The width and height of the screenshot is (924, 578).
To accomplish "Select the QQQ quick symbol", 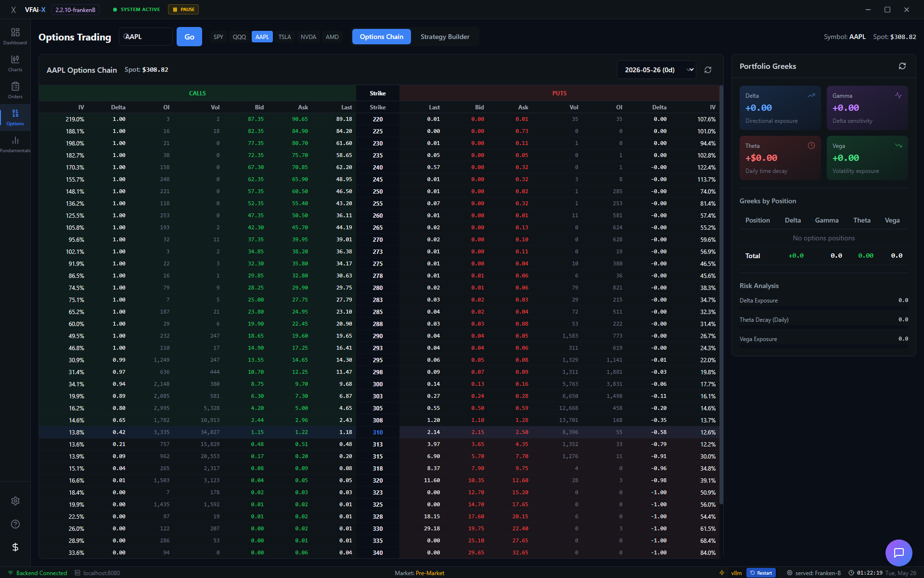I will pyautogui.click(x=239, y=37).
